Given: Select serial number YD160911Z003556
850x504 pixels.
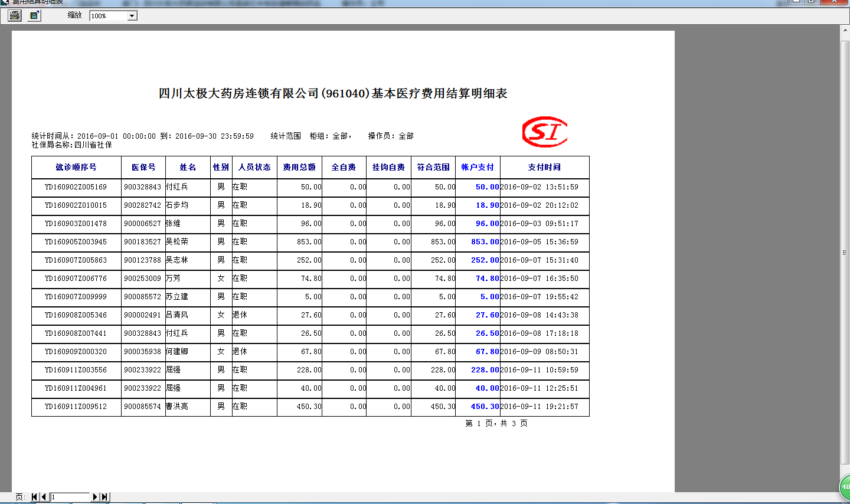Looking at the screenshot, I should pyautogui.click(x=76, y=370).
